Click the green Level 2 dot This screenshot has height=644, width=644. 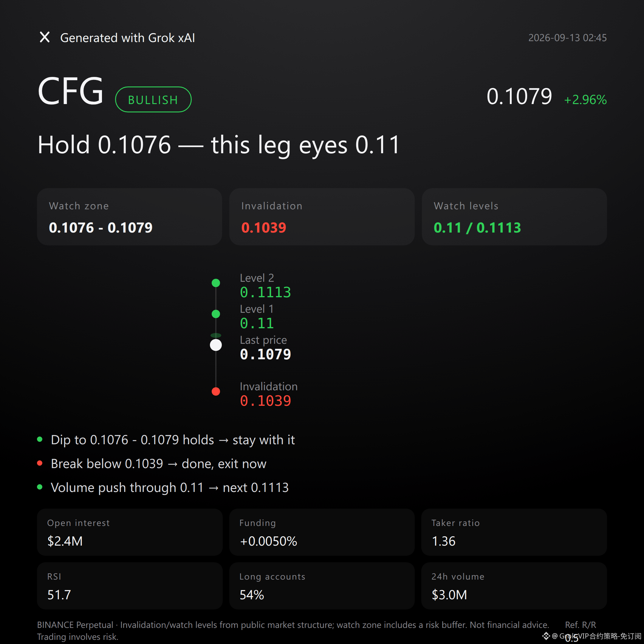(x=216, y=283)
